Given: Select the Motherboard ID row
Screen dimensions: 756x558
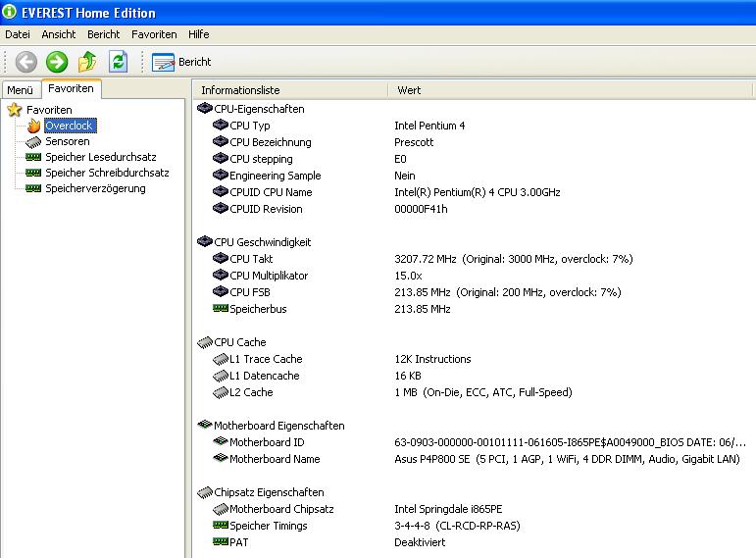Looking at the screenshot, I should [475, 442].
